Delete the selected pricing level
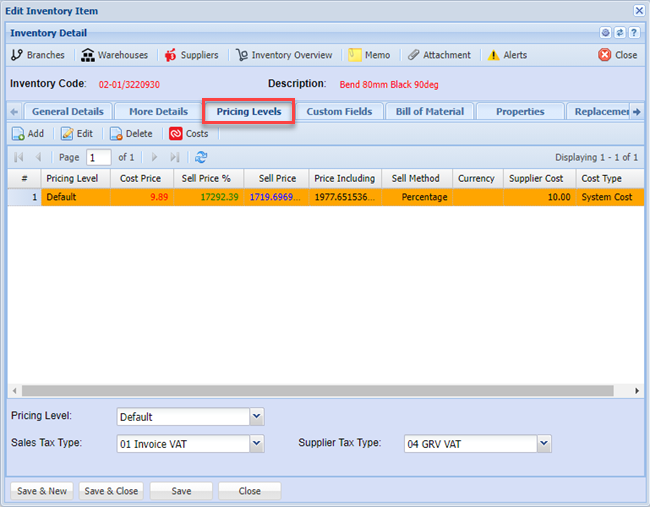 coord(131,133)
